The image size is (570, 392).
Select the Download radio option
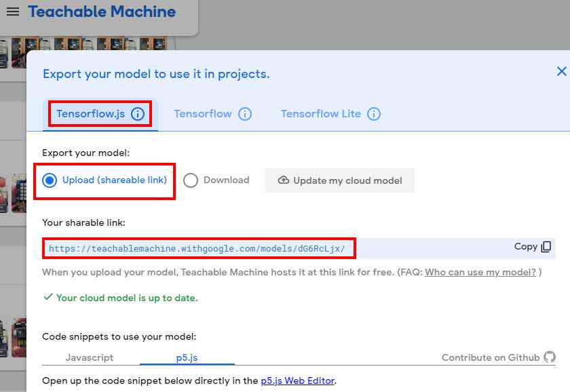[x=216, y=180]
